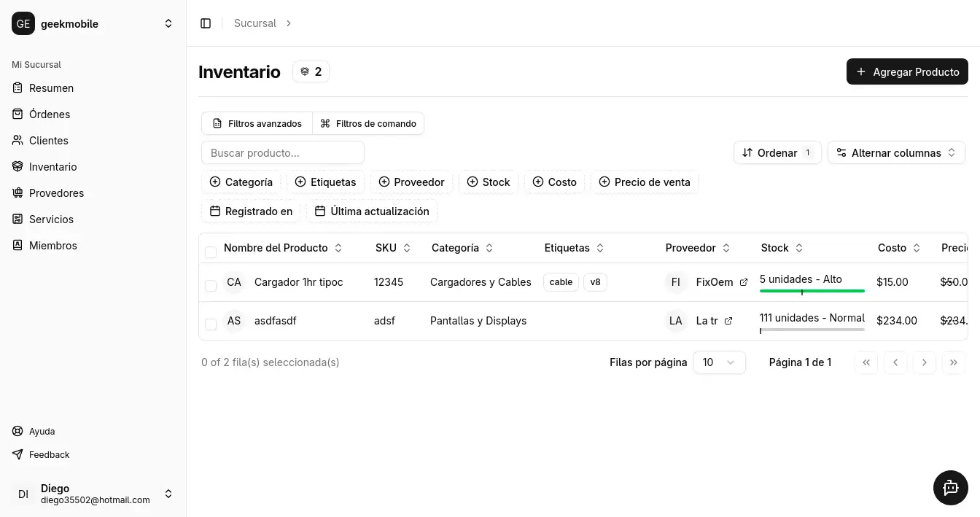Click Agregar Producto button

[907, 71]
